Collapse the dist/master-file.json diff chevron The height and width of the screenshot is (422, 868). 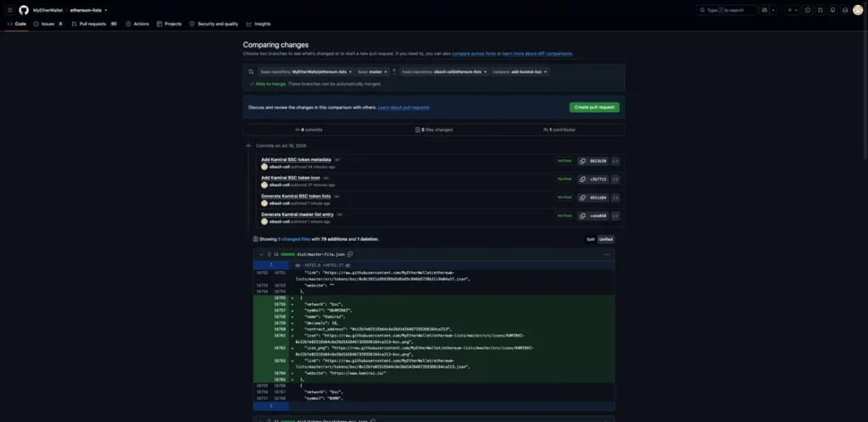tap(261, 254)
